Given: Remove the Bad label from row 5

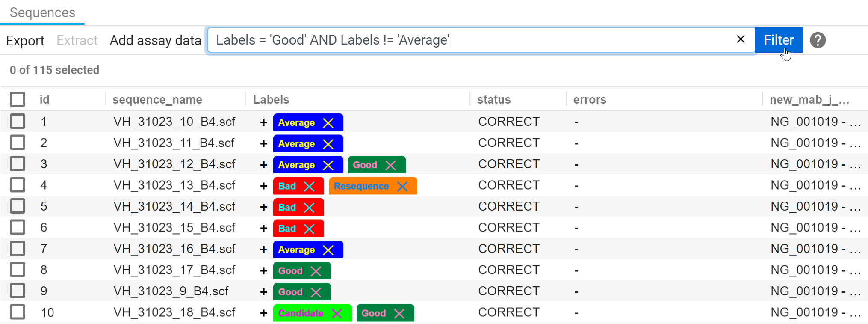Looking at the screenshot, I should pyautogui.click(x=309, y=208).
